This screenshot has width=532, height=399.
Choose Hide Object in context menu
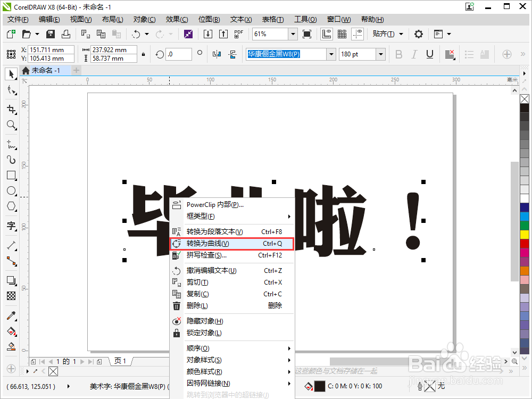coord(232,321)
